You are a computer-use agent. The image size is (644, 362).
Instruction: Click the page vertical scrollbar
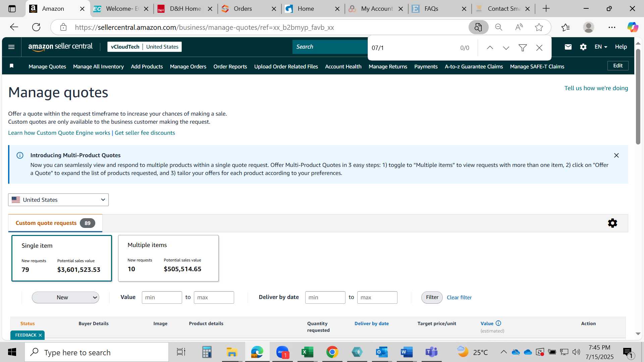(x=638, y=97)
